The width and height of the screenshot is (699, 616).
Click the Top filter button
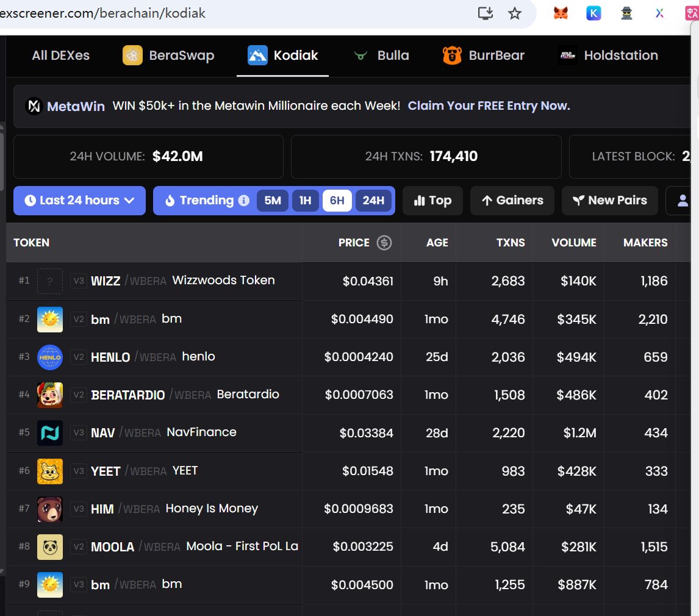tap(432, 201)
